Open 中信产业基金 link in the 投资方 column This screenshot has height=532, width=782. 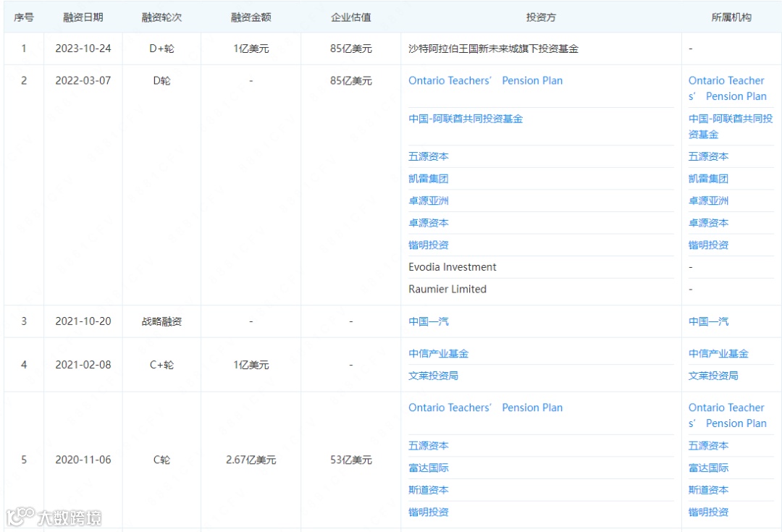click(x=438, y=353)
